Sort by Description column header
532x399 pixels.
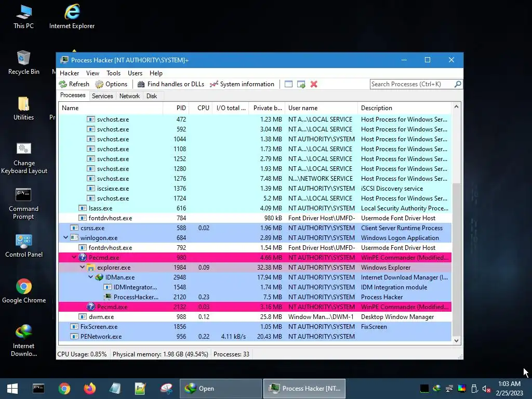(404, 108)
